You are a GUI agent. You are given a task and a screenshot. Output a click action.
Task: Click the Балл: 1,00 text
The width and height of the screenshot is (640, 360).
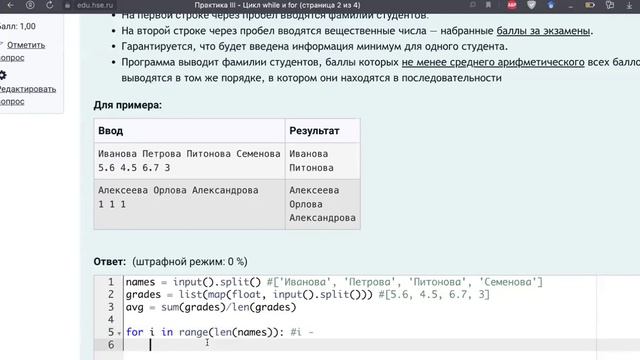point(18,26)
